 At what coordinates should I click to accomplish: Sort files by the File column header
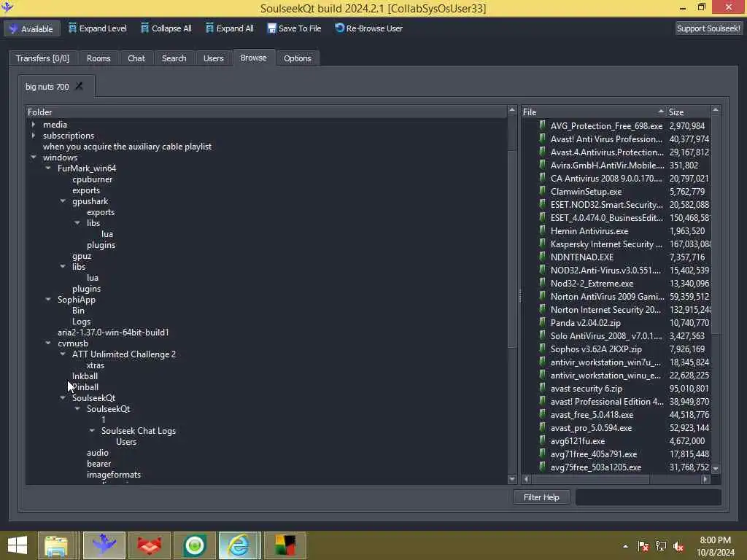(593, 112)
